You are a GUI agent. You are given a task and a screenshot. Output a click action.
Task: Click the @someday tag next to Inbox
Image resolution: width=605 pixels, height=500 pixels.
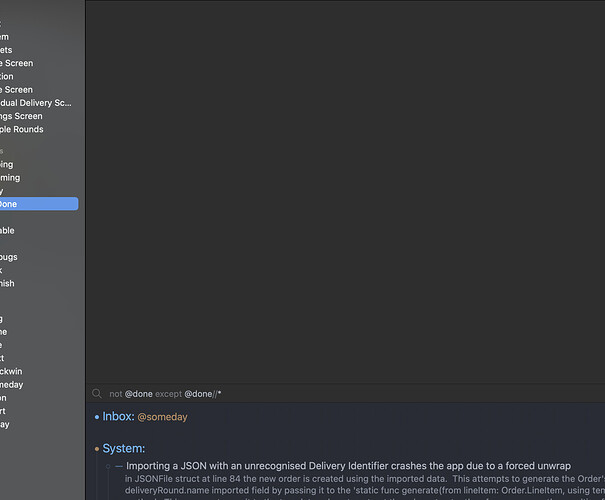[162, 417]
